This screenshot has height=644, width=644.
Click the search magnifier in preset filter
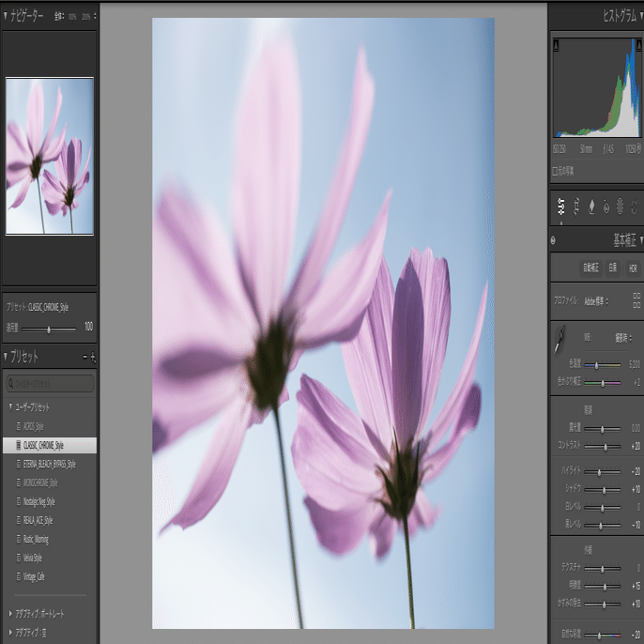[x=10, y=384]
